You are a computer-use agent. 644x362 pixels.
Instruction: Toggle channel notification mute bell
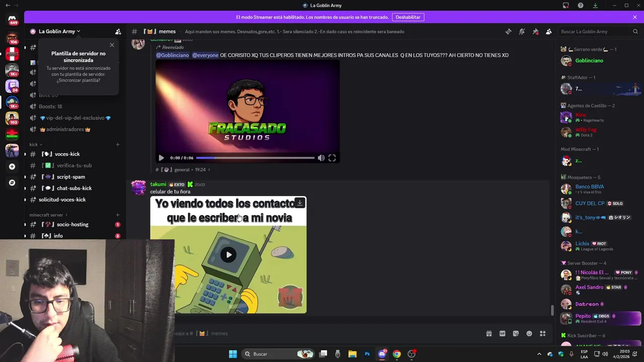tap(522, 31)
